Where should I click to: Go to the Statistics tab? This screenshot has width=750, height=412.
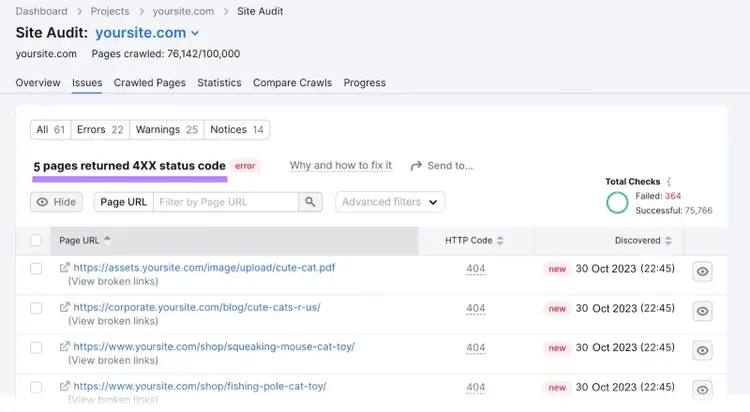pyautogui.click(x=219, y=83)
